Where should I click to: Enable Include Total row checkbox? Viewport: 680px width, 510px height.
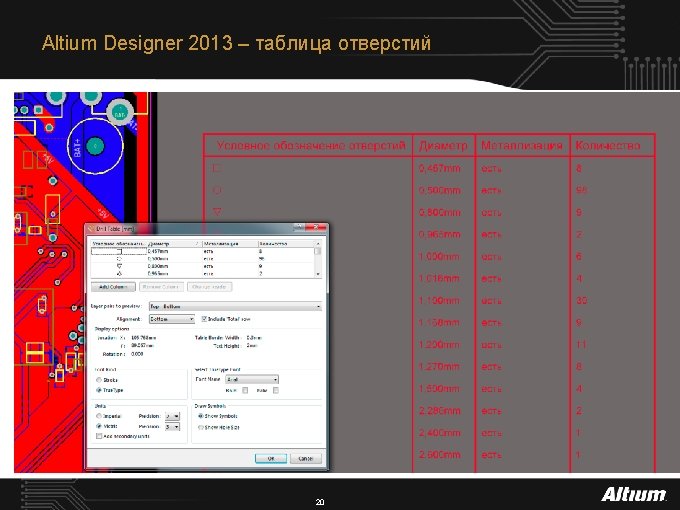click(204, 319)
